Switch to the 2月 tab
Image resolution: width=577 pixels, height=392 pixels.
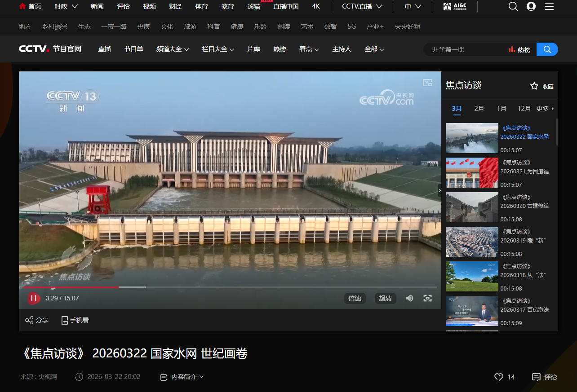(479, 109)
